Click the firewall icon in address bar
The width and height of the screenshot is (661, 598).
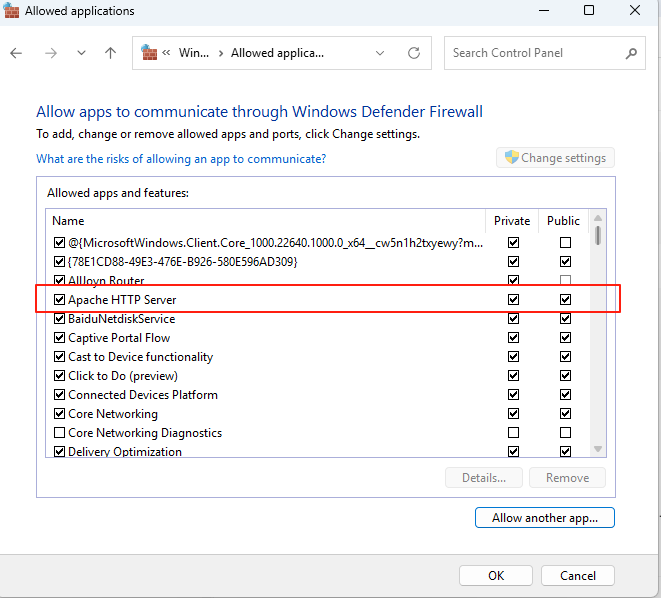pos(149,53)
